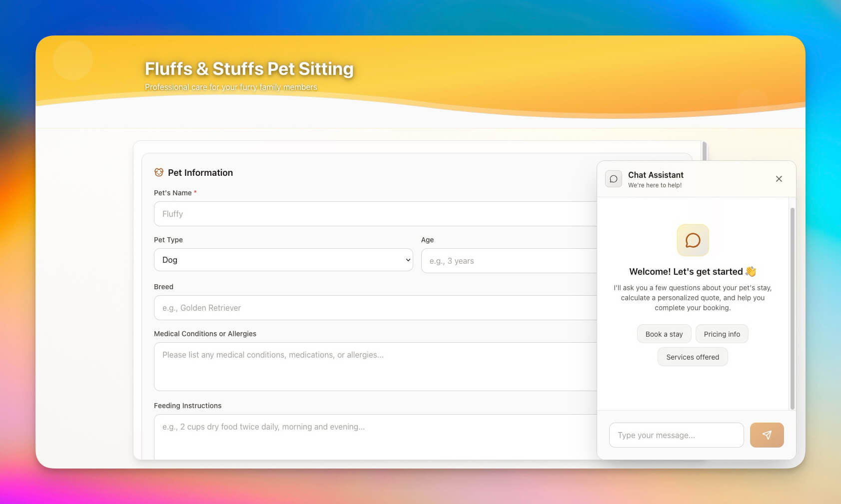Image resolution: width=841 pixels, height=504 pixels.
Task: Click the chat bubble icon in Chat Assistant header
Action: point(614,179)
